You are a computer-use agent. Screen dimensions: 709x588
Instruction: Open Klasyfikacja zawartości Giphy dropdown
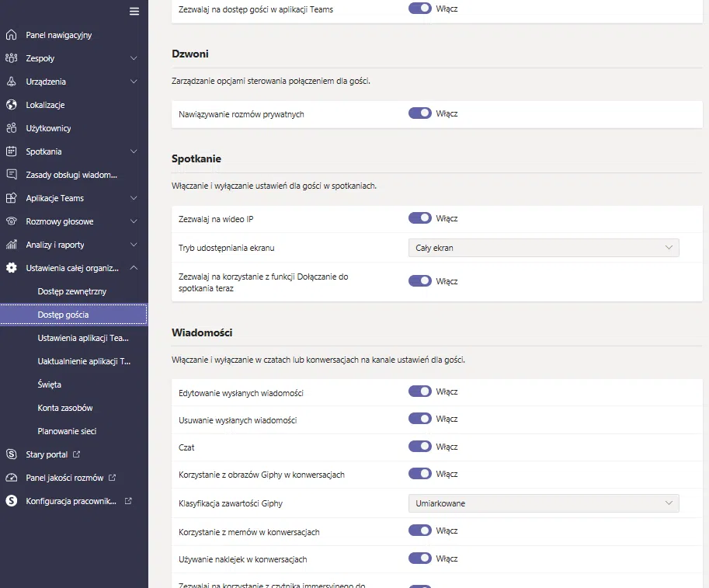point(543,503)
